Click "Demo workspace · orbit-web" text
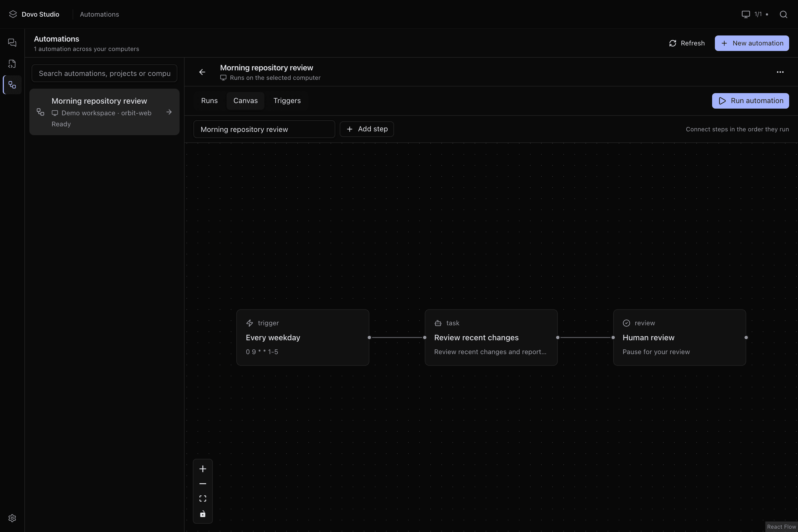The image size is (798, 532). point(106,113)
